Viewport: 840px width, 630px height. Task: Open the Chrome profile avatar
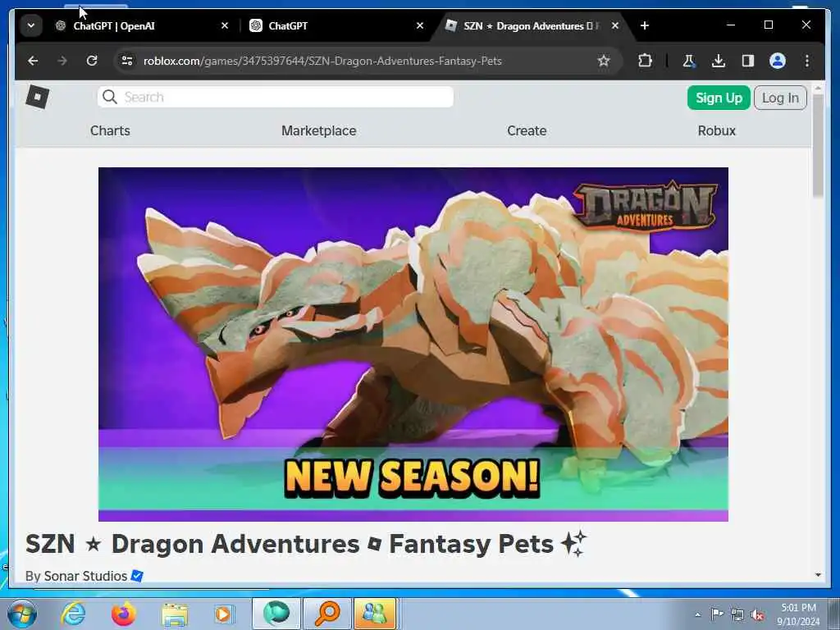(778, 61)
